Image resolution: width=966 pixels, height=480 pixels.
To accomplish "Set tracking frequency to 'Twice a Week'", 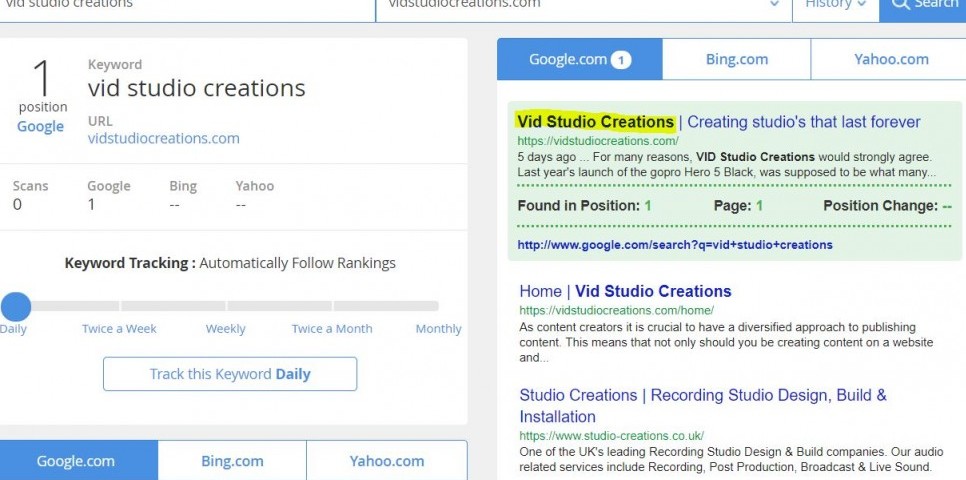I will [x=119, y=328].
